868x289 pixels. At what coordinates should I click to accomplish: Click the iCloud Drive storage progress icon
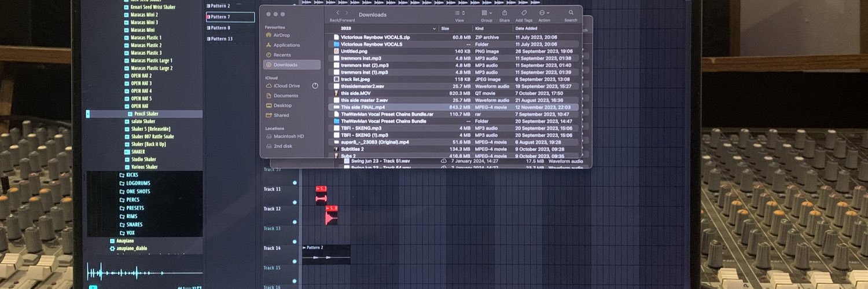(x=315, y=86)
